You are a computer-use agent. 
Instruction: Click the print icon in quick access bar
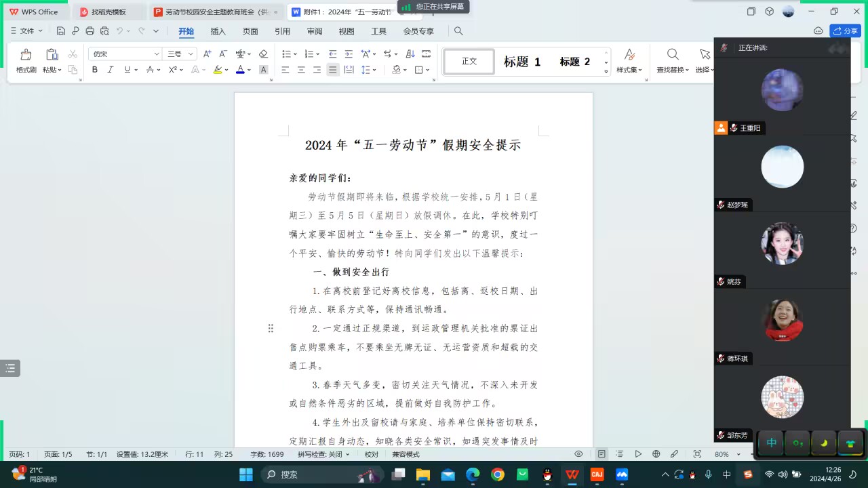(x=90, y=31)
